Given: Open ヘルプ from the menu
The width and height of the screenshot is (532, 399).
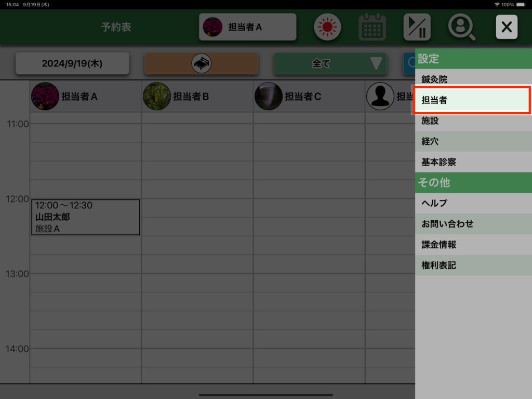Looking at the screenshot, I should [x=472, y=203].
